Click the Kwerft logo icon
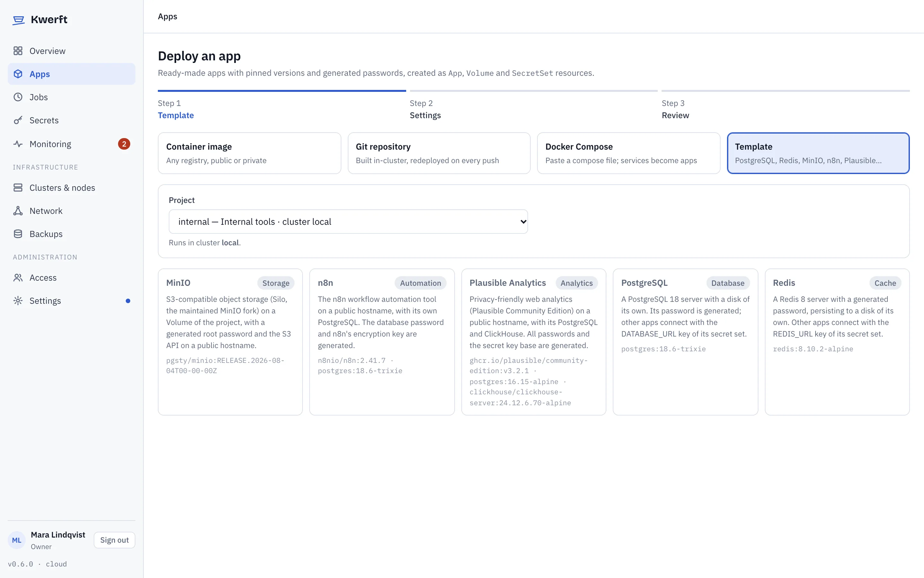Screen dimensions: 924x578 (18, 20)
